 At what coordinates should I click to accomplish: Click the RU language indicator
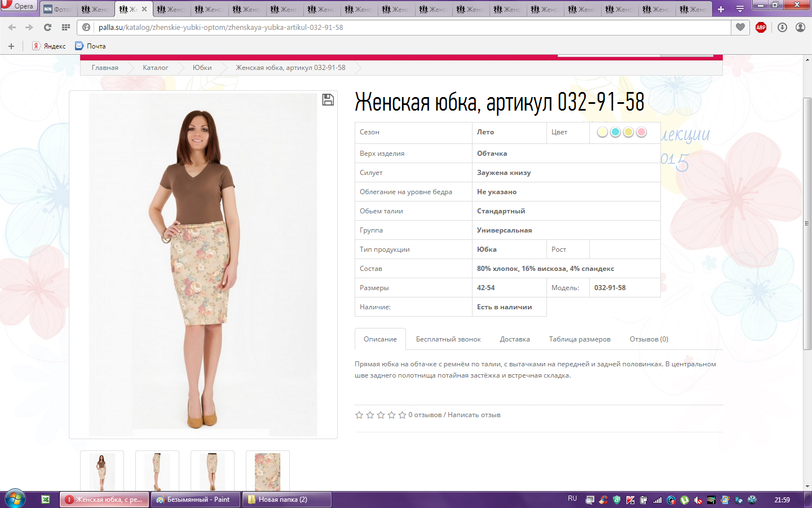pyautogui.click(x=572, y=498)
